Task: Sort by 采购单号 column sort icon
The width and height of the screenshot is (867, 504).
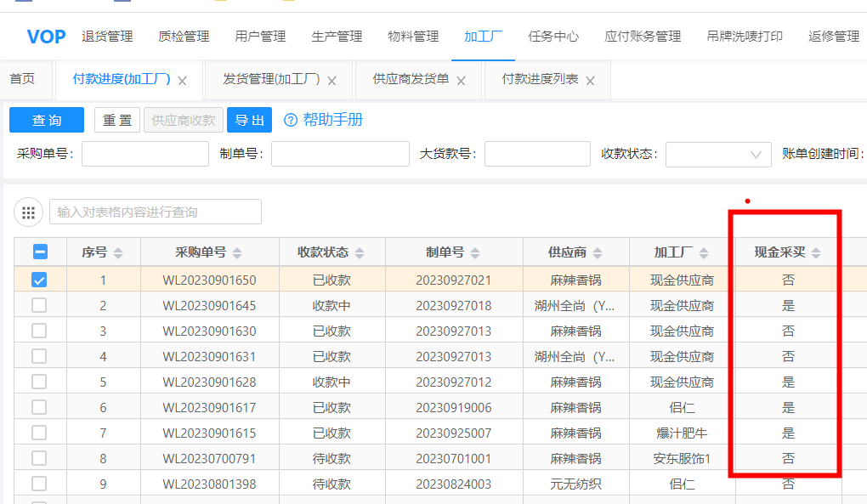Action: pos(237,253)
